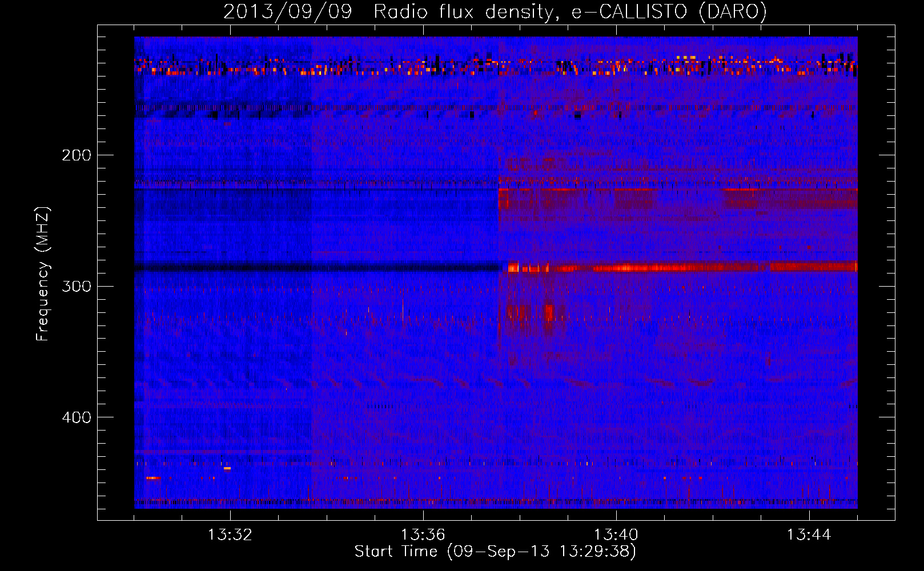
Task: Click the 13:44 time axis label
Action: (x=809, y=535)
